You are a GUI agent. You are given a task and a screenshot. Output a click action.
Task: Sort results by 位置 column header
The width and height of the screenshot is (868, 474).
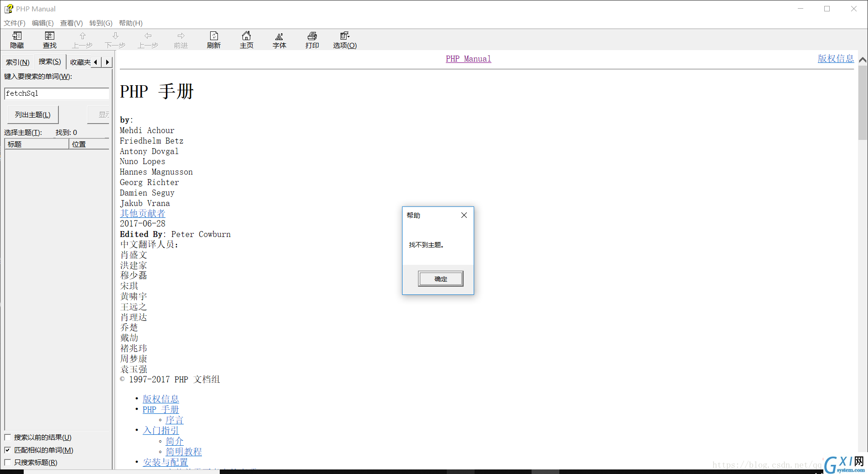click(89, 144)
